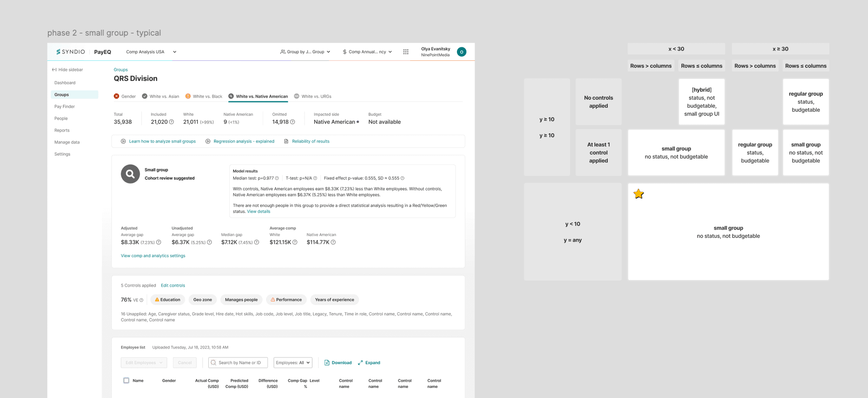Click info icon next to $121.15K White comp

[x=295, y=242]
